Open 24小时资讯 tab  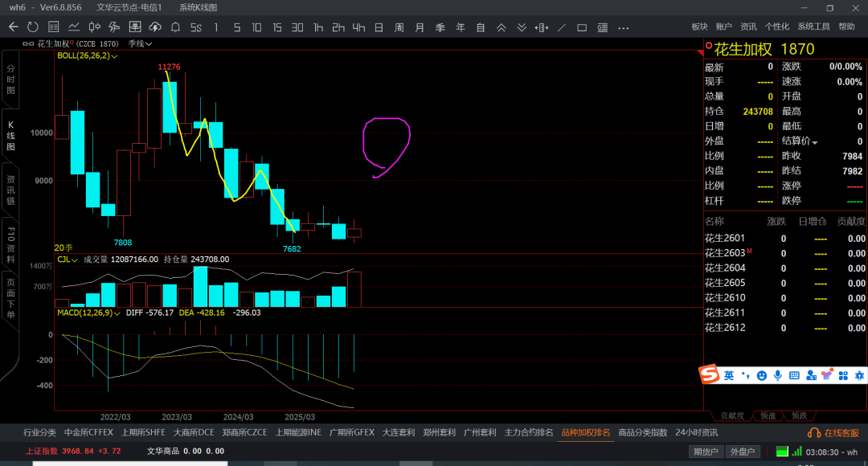(696, 433)
